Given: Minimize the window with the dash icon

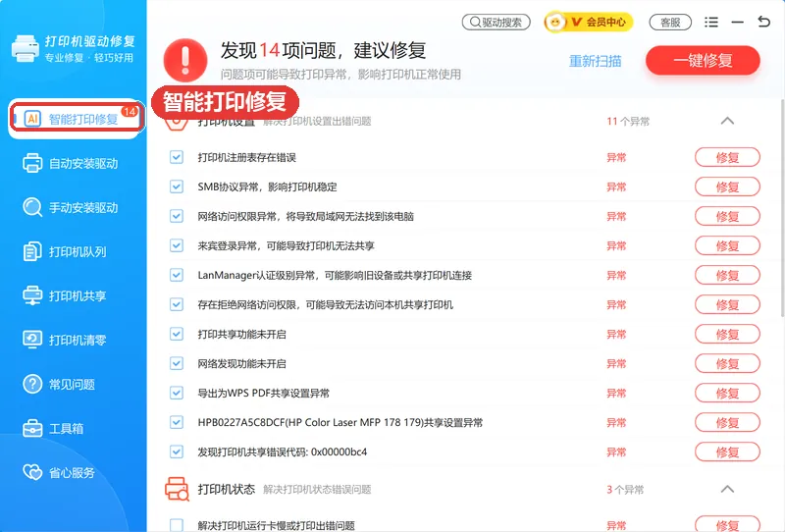Looking at the screenshot, I should tap(737, 22).
